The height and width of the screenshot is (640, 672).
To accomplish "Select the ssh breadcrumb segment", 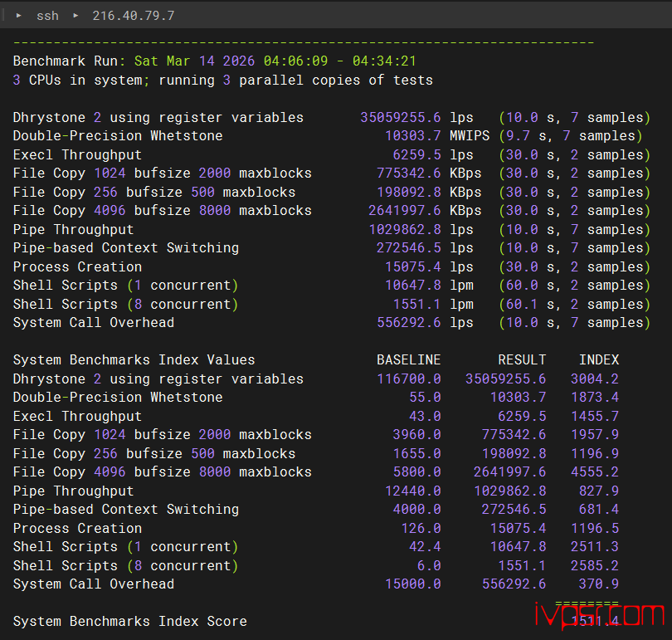I will click(47, 16).
